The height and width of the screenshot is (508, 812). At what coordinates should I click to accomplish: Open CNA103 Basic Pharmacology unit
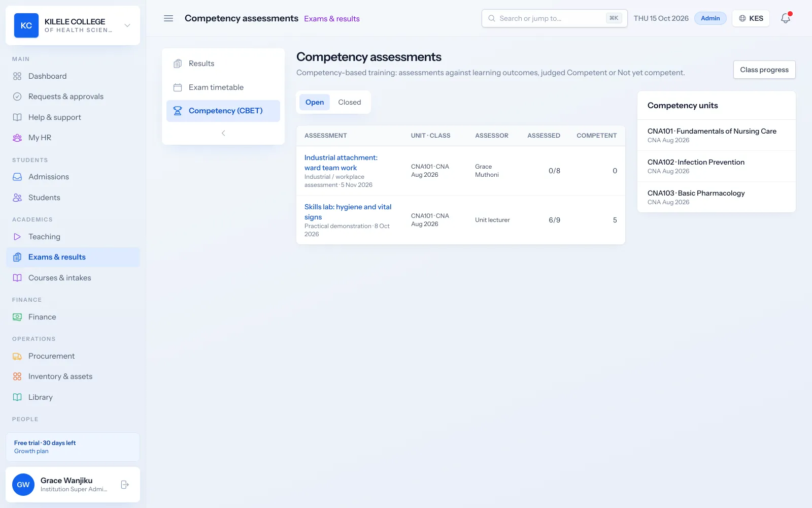pos(717,197)
